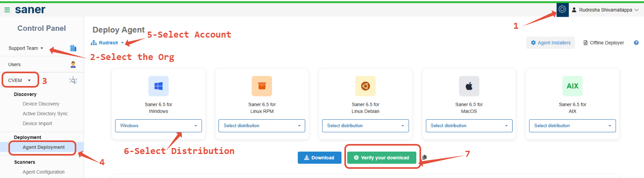The height and width of the screenshot is (178, 644).
Task: Open Linux Debian Select distribution dropdown
Action: [366, 126]
